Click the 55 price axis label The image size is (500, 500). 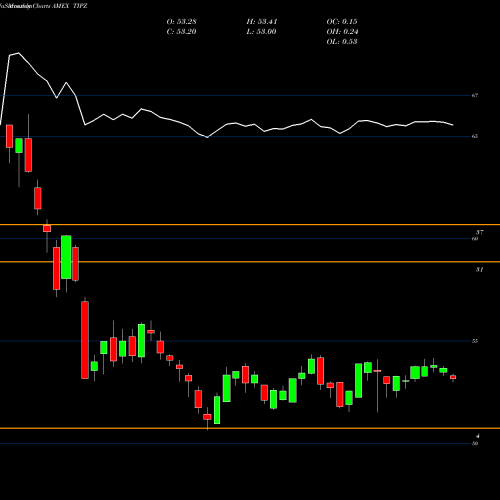pos(475,341)
